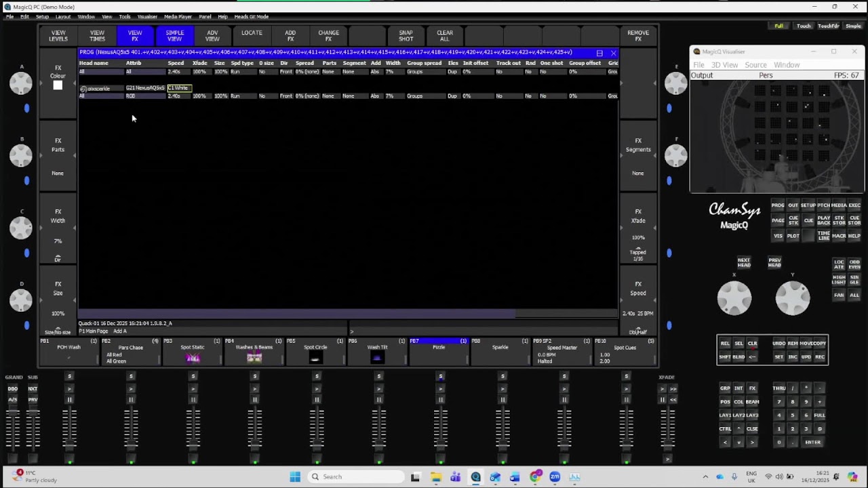The image size is (868, 488).
Task: Toggle SIMPLE VIEW mode
Action: (x=174, y=36)
